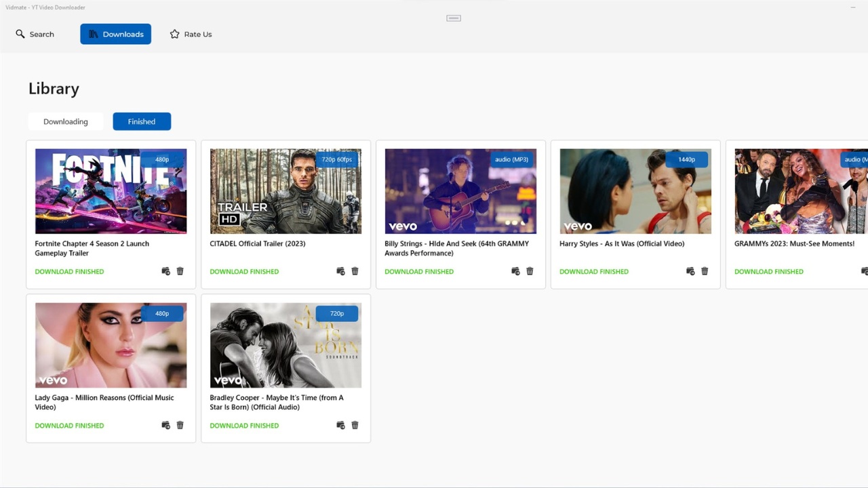Open folder icon for GRAMMYs 2023 download

point(865,271)
